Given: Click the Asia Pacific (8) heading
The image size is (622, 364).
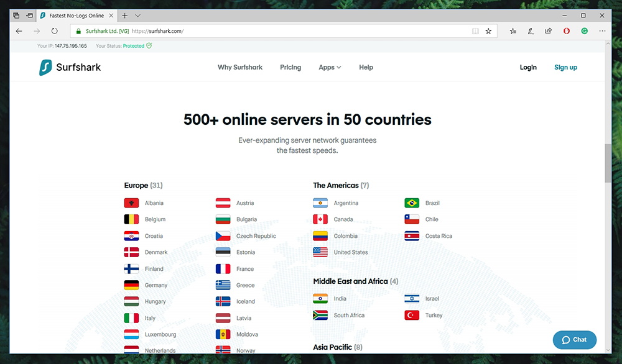Looking at the screenshot, I should click(338, 347).
